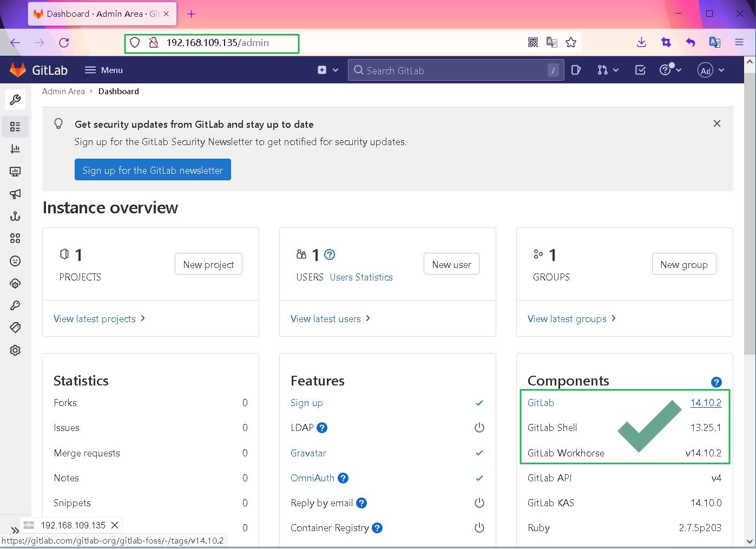The image size is (756, 549).
Task: Select the Overview sidebar icon
Action: tap(15, 127)
